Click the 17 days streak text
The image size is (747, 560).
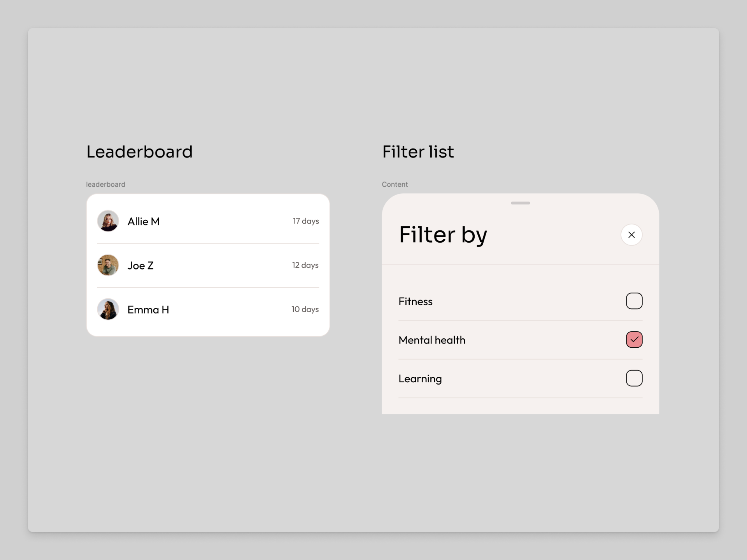click(306, 221)
